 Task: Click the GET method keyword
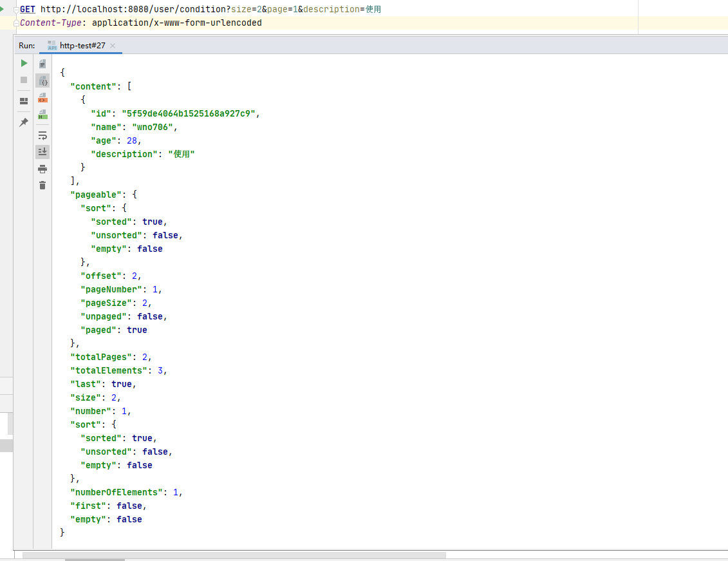pos(28,10)
